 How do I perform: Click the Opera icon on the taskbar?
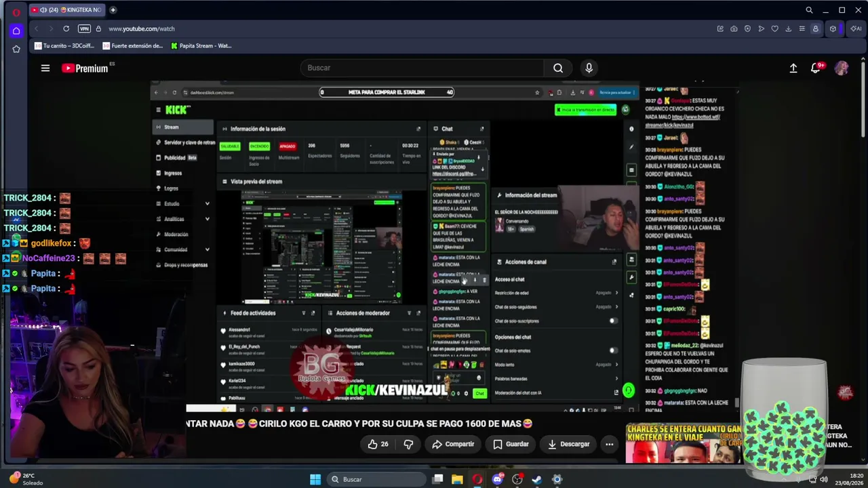click(477, 479)
